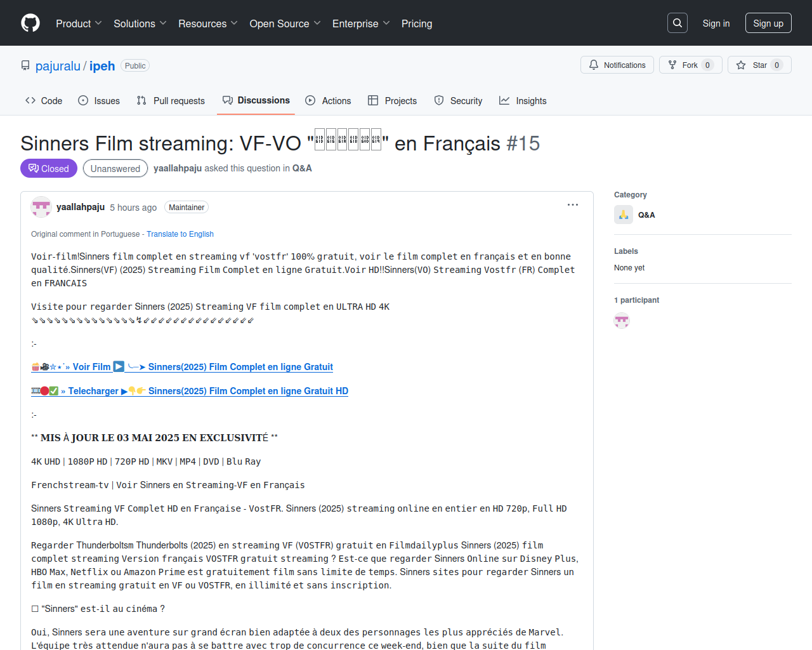The height and width of the screenshot is (650, 812).
Task: Click the fork icon
Action: point(672,65)
